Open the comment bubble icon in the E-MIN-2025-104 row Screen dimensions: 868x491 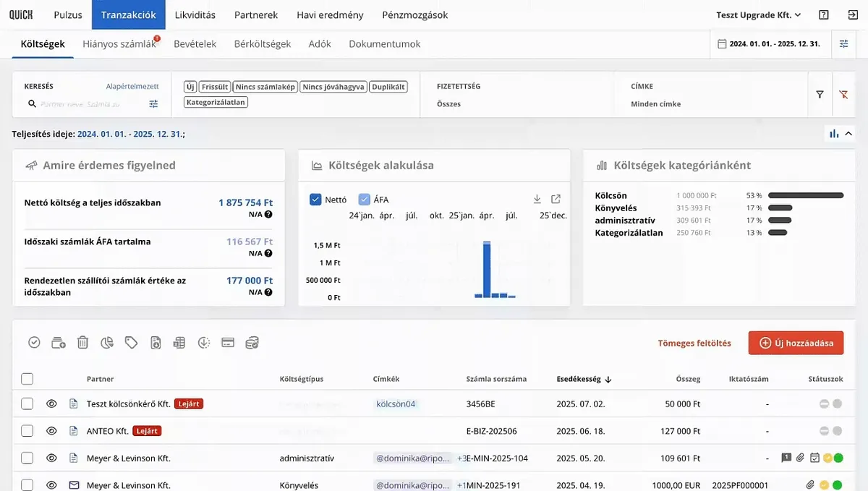(786, 458)
